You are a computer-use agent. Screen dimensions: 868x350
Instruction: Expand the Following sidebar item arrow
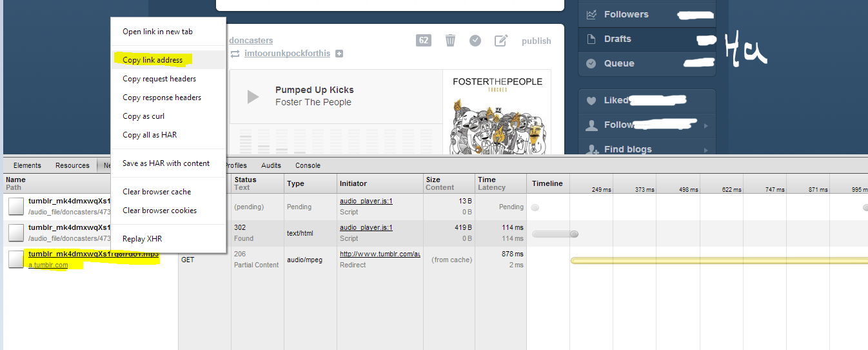pos(706,126)
